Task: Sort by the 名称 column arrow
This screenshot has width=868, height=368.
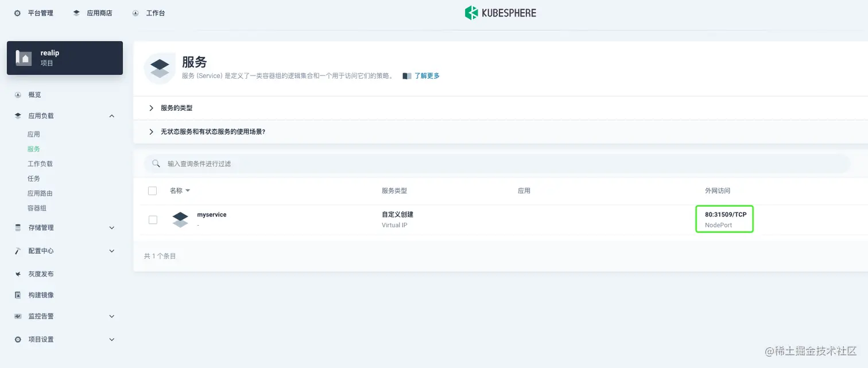Action: click(x=188, y=191)
